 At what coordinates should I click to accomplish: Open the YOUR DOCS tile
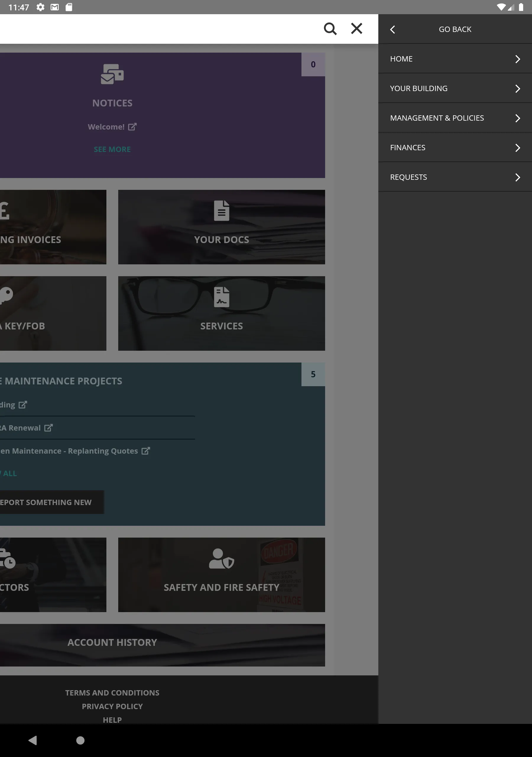point(221,227)
